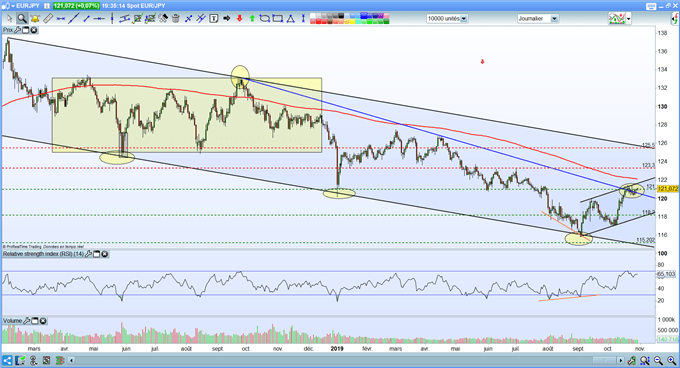Open the price alert bell tool
680x368 pixels.
click(x=35, y=19)
